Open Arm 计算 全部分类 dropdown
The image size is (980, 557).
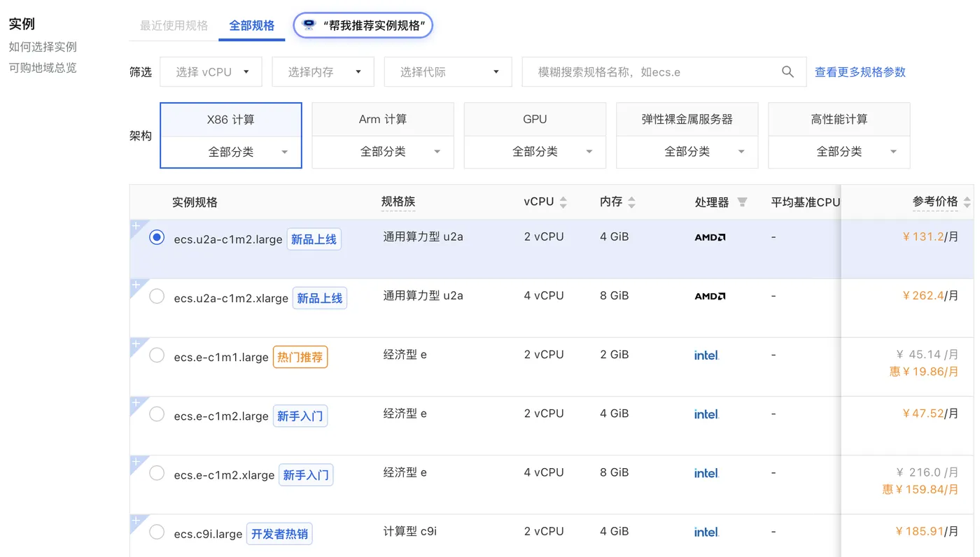383,152
